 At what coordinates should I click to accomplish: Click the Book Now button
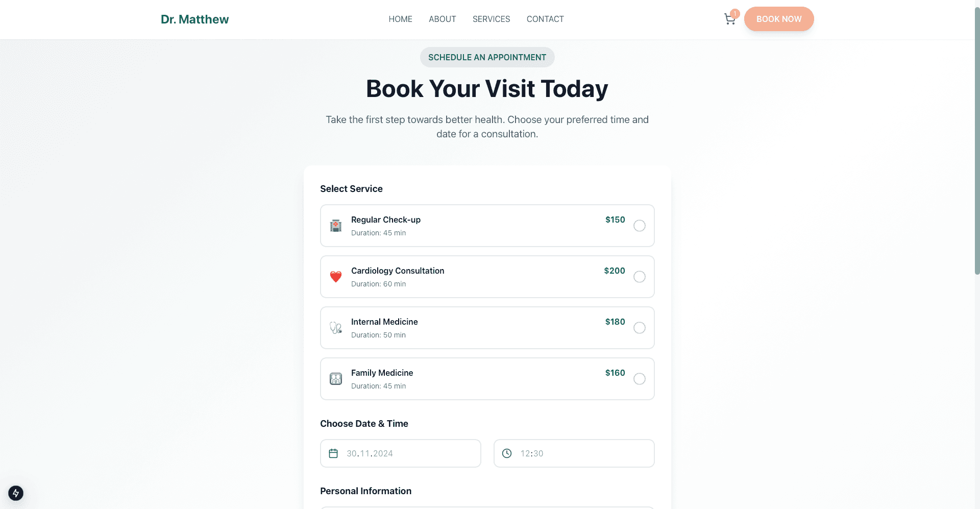[779, 19]
